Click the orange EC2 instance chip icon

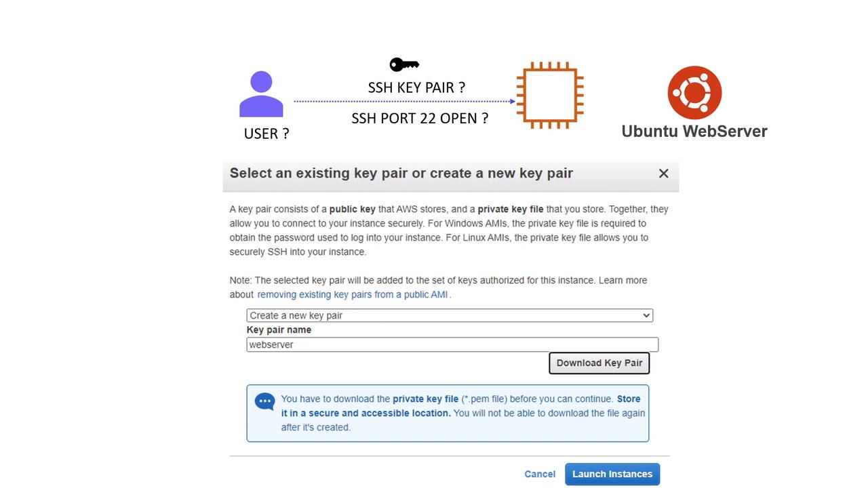pyautogui.click(x=549, y=95)
